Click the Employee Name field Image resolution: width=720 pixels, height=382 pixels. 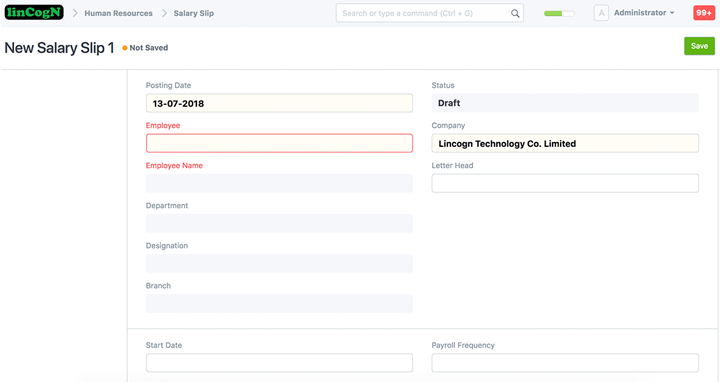click(279, 183)
